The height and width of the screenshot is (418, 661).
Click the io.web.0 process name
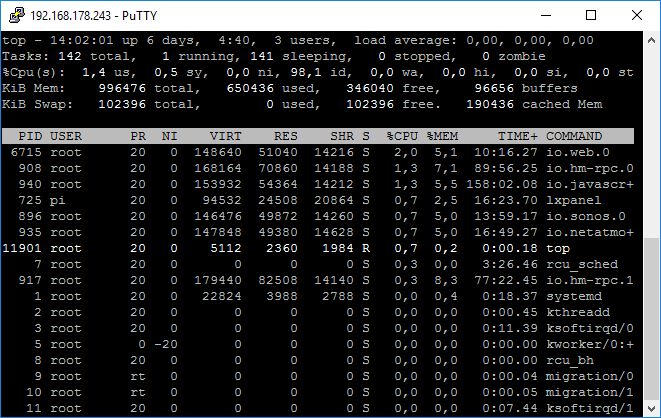point(578,152)
